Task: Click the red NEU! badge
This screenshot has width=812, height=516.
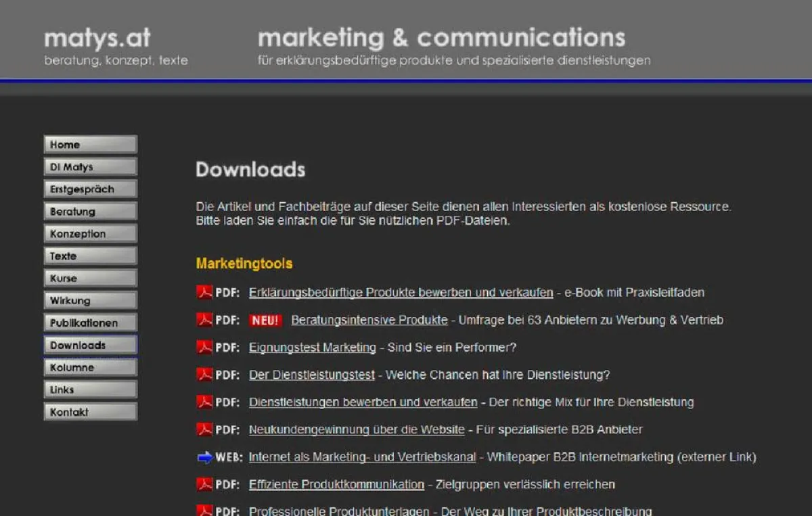Action: click(x=265, y=319)
